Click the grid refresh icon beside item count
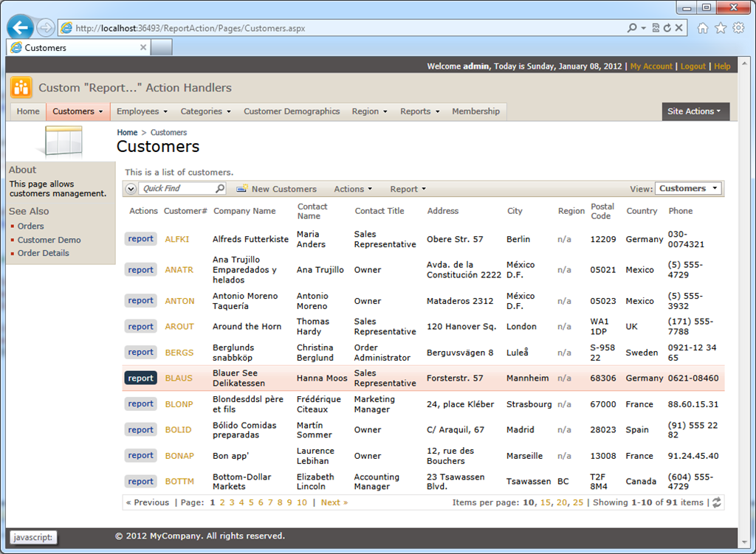This screenshot has height=554, width=756. [717, 502]
